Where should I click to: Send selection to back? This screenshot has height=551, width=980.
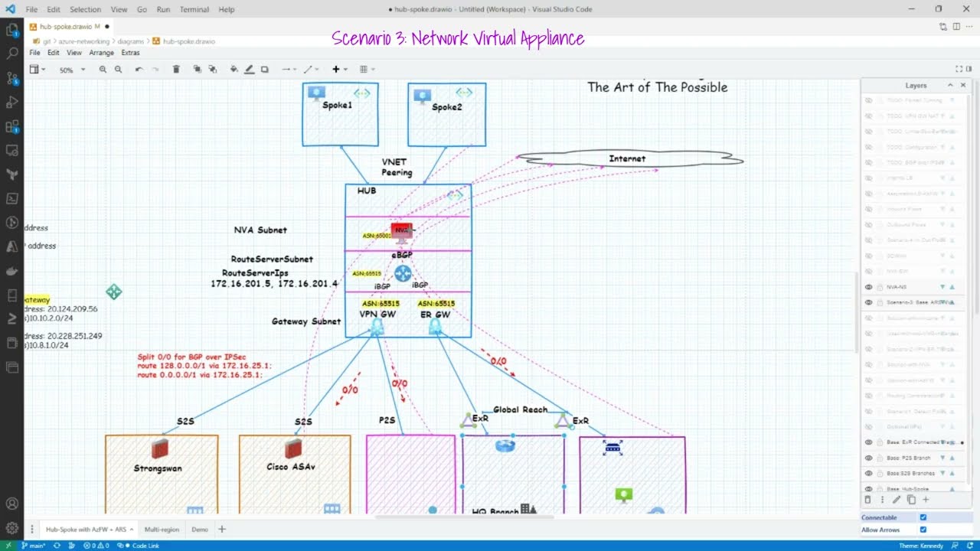tap(212, 70)
